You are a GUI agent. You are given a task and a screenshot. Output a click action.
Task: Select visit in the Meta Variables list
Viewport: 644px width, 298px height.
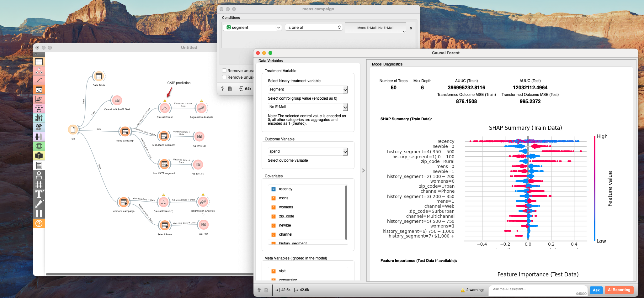282,271
